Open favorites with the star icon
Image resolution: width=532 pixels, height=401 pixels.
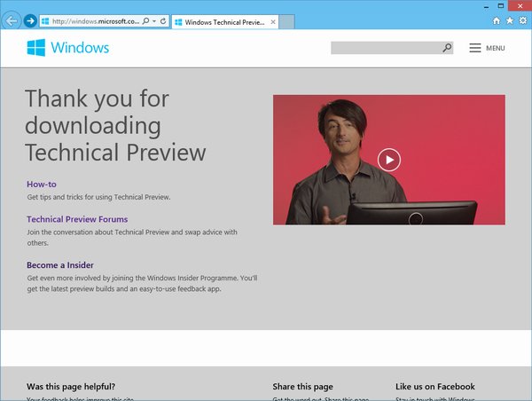510,20
